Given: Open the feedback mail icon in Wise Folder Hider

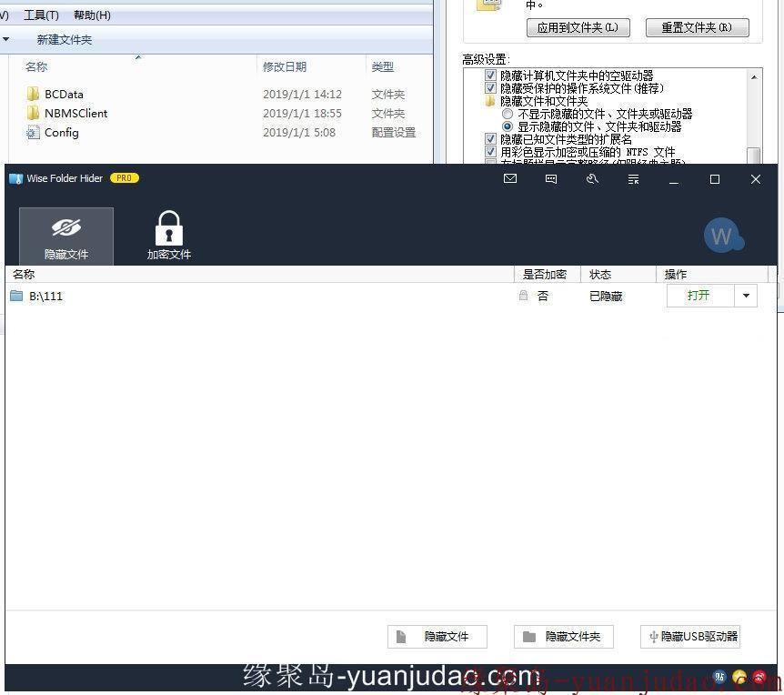Looking at the screenshot, I should 510,179.
